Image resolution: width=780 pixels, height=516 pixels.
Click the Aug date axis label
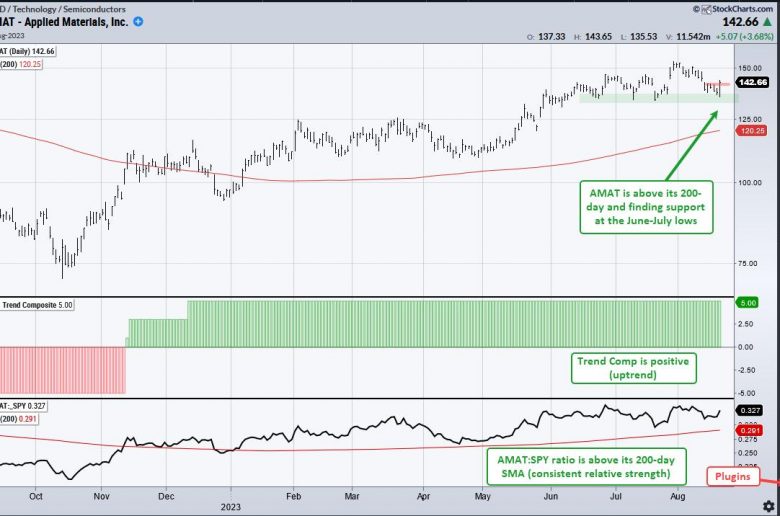pos(678,497)
